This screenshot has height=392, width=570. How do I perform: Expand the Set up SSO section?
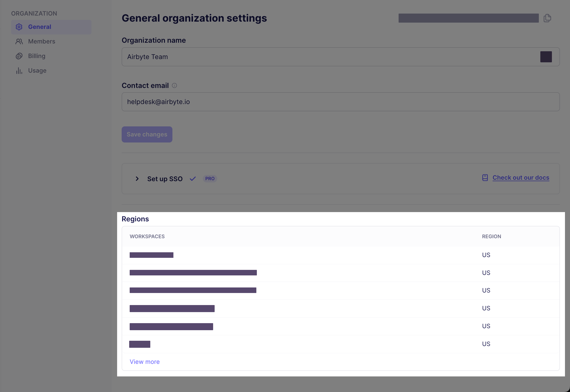(137, 179)
